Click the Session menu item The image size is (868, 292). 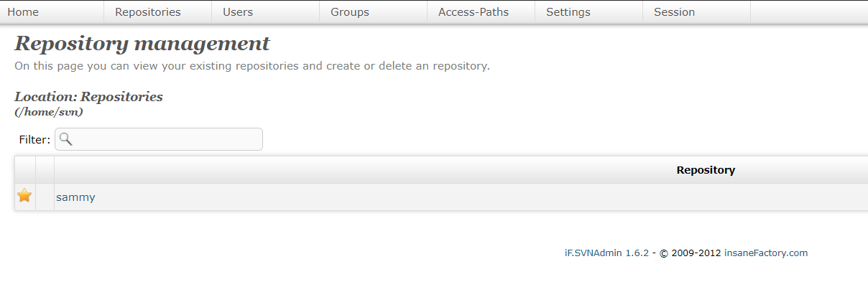(675, 12)
